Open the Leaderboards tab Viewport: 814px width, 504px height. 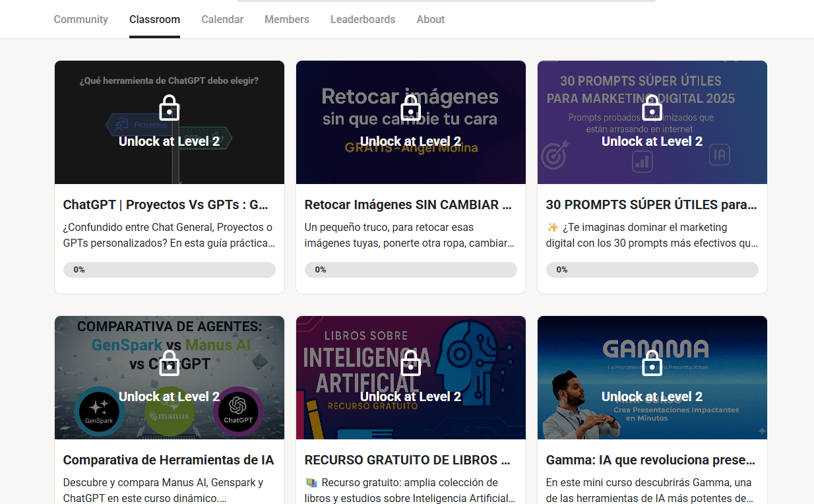(x=363, y=20)
